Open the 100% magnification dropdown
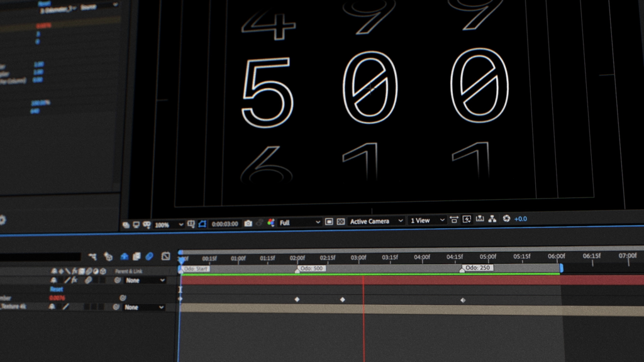Screen dimensions: 644x362 [169, 224]
